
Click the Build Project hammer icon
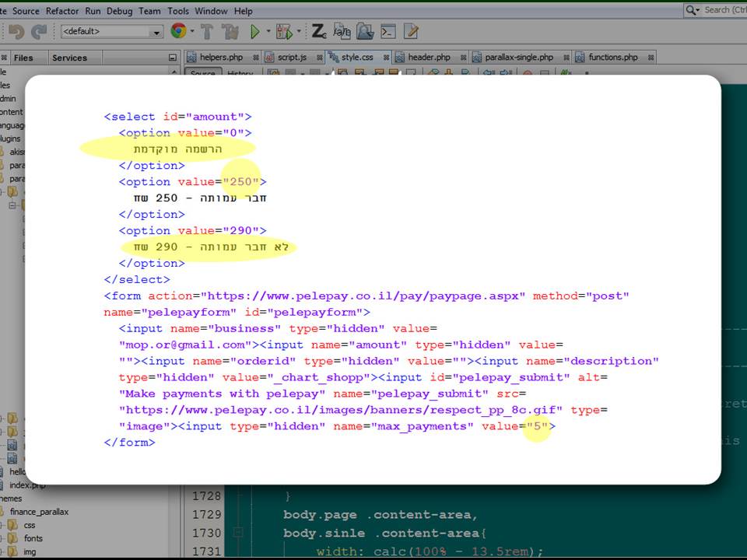click(x=206, y=31)
